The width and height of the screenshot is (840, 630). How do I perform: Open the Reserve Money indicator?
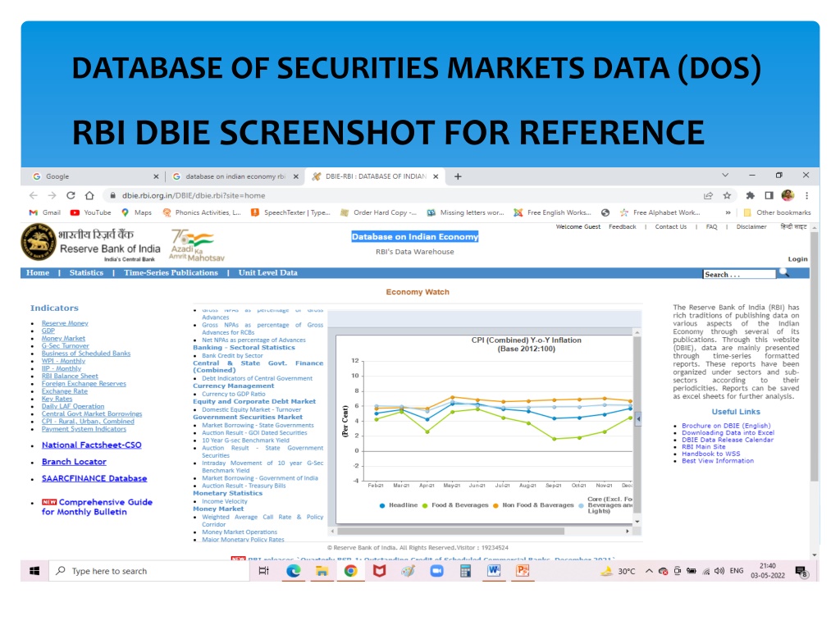tap(65, 323)
